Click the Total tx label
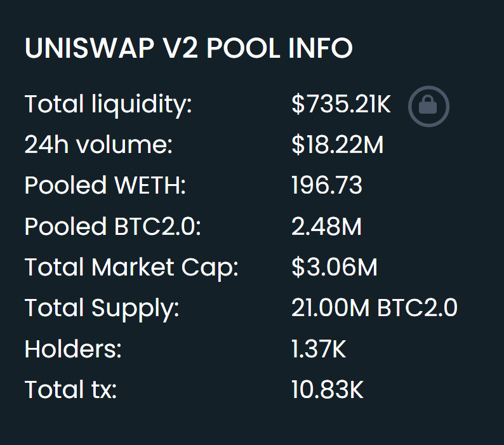Screen dimensions: 504x445 [70, 389]
